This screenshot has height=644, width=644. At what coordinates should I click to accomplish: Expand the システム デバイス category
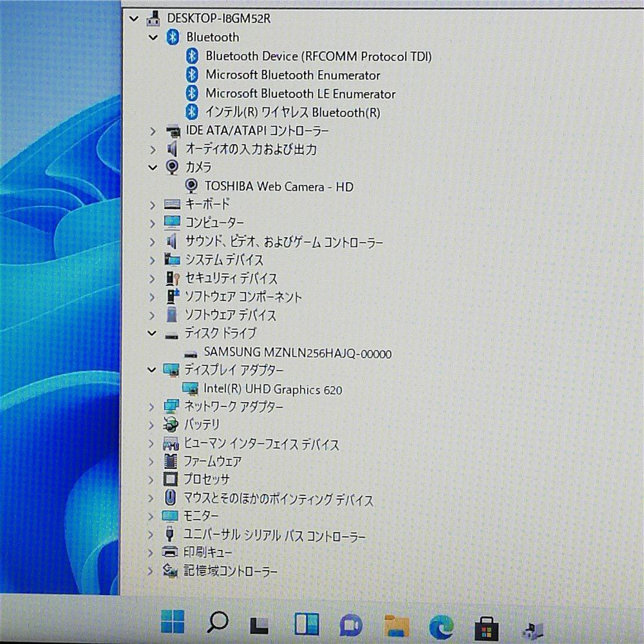click(x=153, y=260)
